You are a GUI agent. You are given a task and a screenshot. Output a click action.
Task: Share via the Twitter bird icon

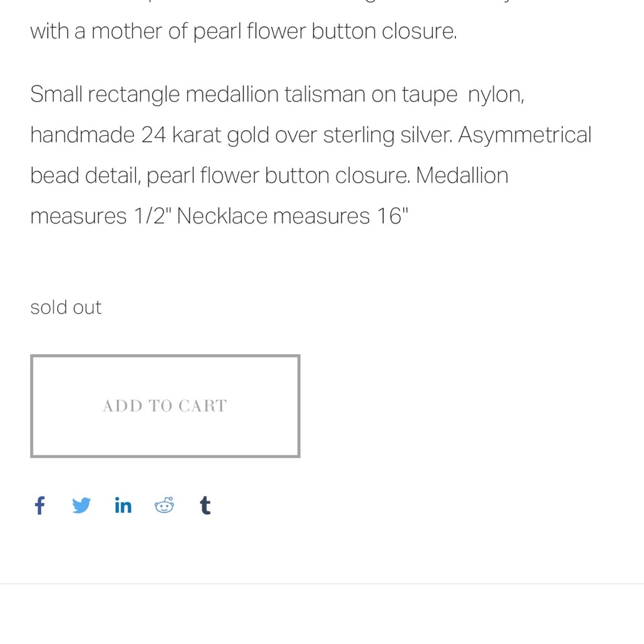point(81,506)
